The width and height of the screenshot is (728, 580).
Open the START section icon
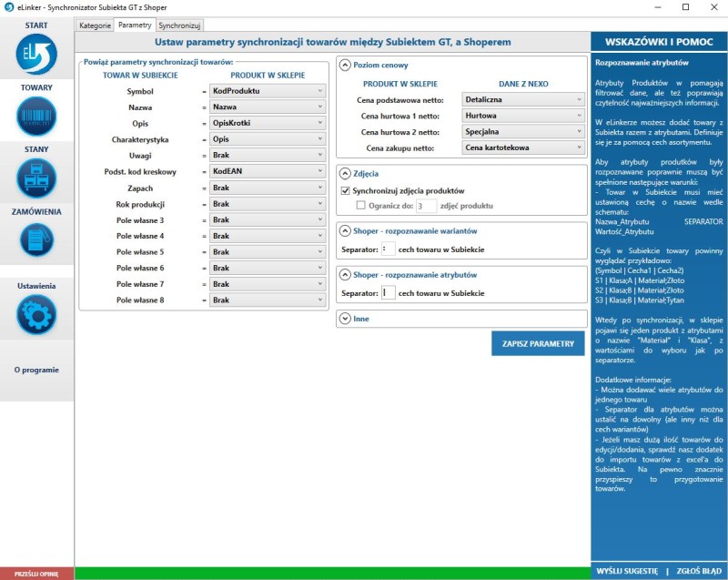coord(36,54)
